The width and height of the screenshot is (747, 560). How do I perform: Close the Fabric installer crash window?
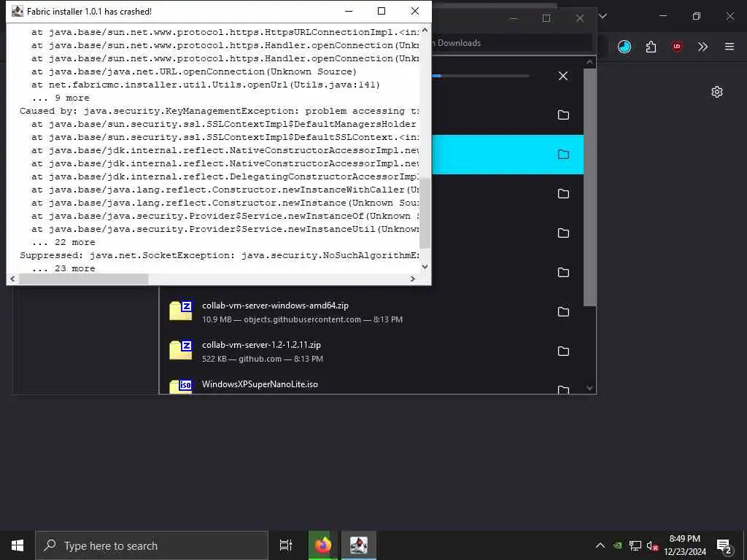coord(415,11)
